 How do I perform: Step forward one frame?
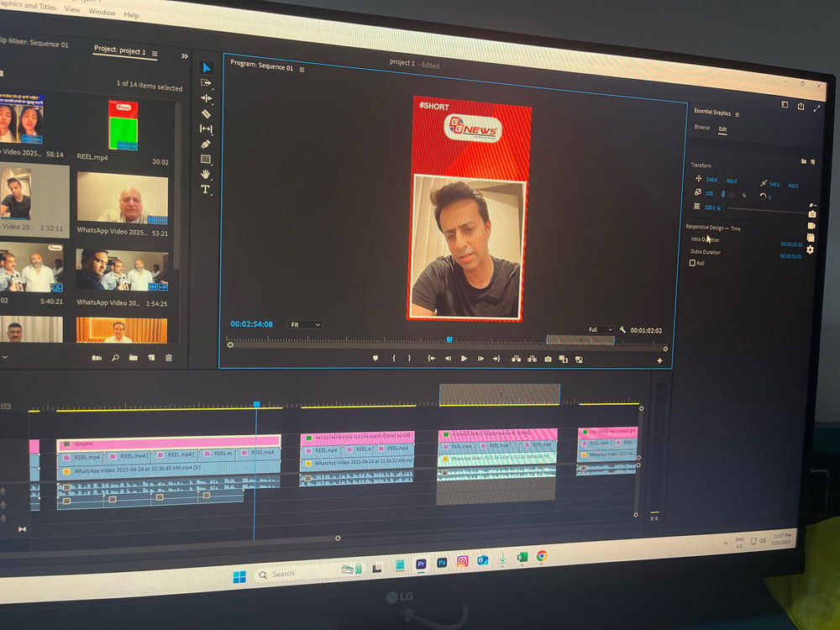[x=480, y=359]
